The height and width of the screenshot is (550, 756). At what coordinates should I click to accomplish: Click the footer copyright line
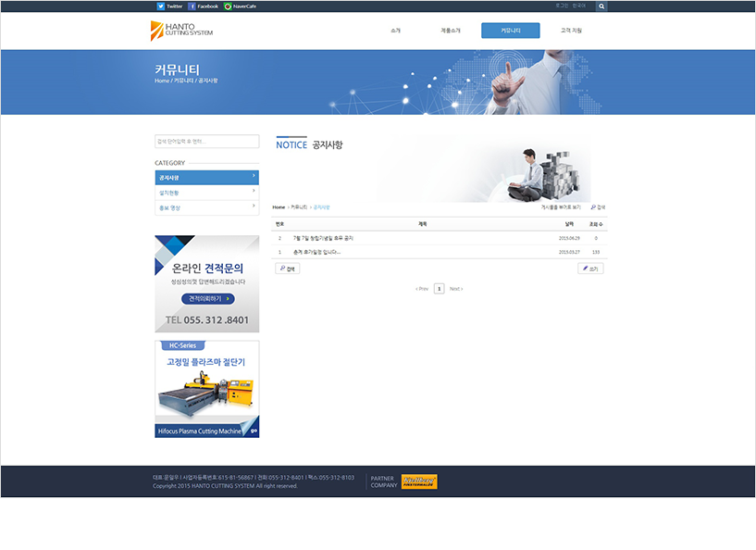225,486
